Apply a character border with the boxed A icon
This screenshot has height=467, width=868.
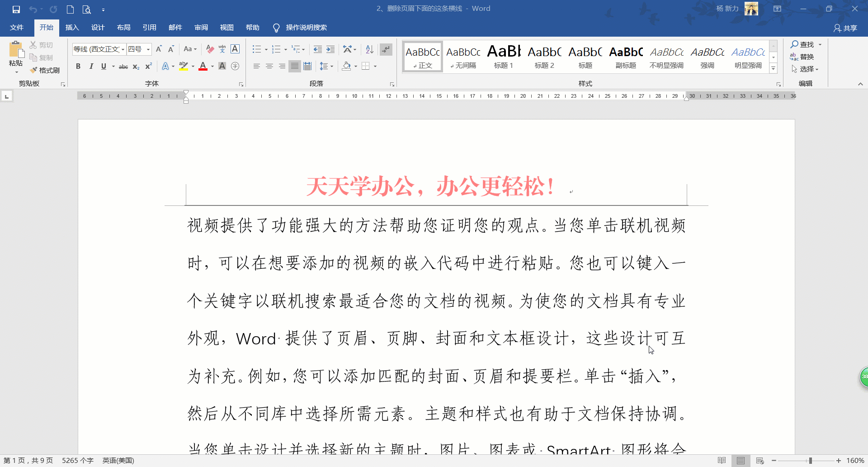pos(235,49)
